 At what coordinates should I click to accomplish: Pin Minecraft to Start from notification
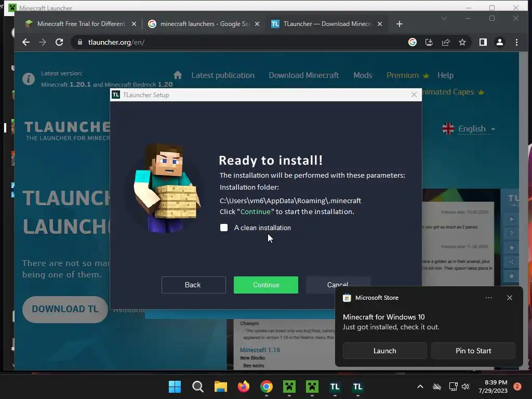click(x=473, y=351)
